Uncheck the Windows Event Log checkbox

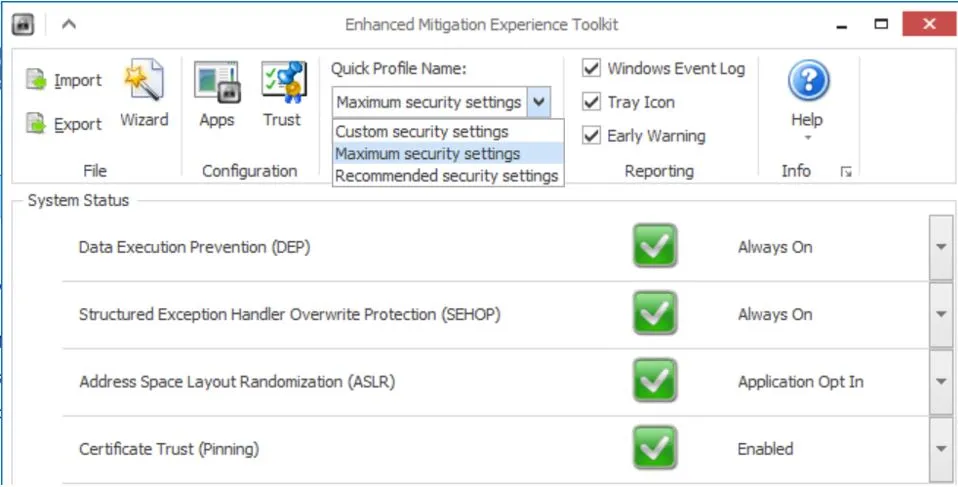592,68
